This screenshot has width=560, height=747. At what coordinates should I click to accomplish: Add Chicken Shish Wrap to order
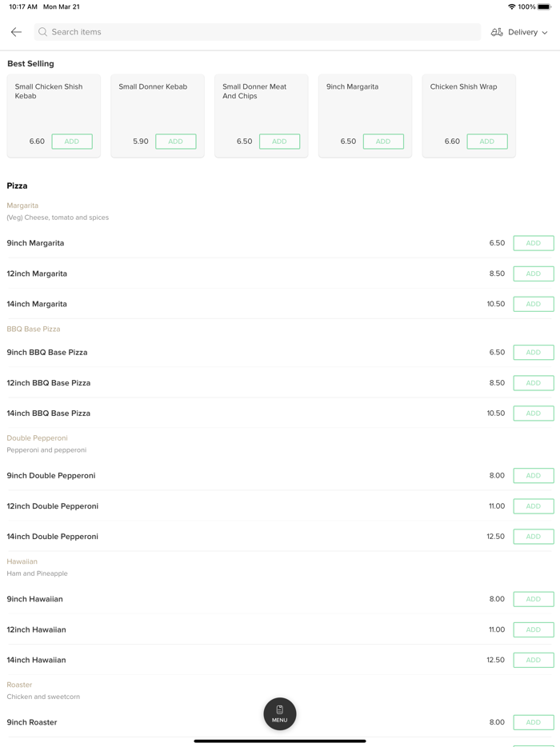tap(486, 142)
